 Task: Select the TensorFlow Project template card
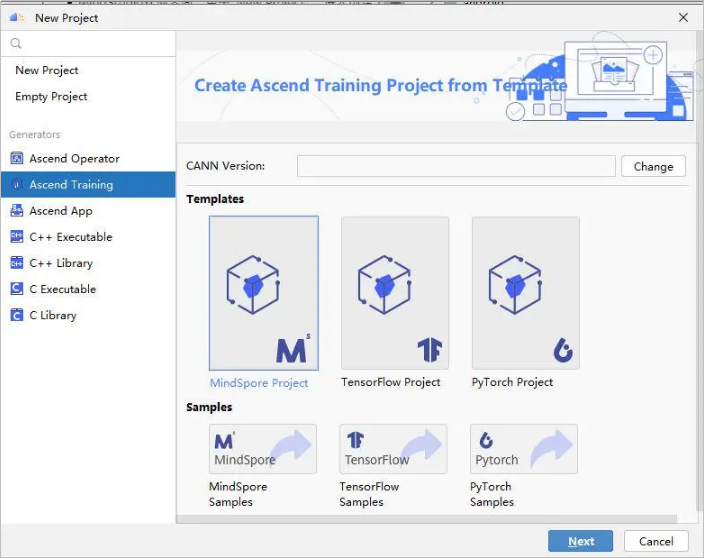tap(395, 293)
